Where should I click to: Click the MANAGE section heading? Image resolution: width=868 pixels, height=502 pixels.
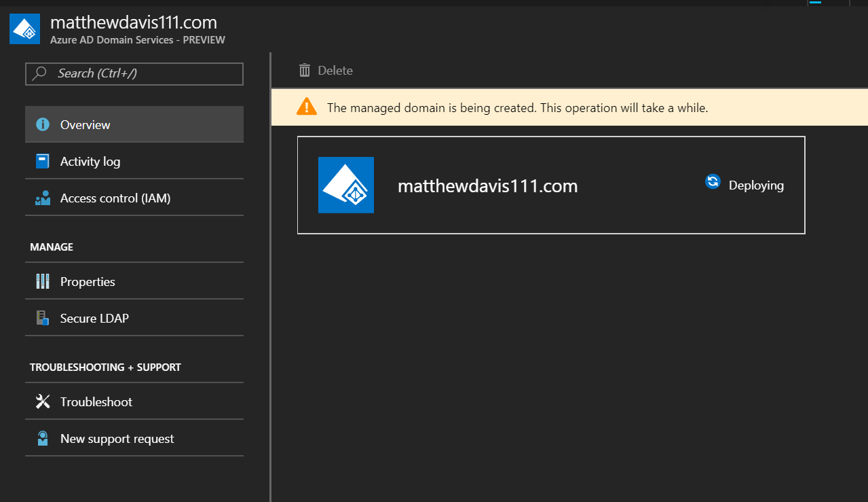coord(52,247)
